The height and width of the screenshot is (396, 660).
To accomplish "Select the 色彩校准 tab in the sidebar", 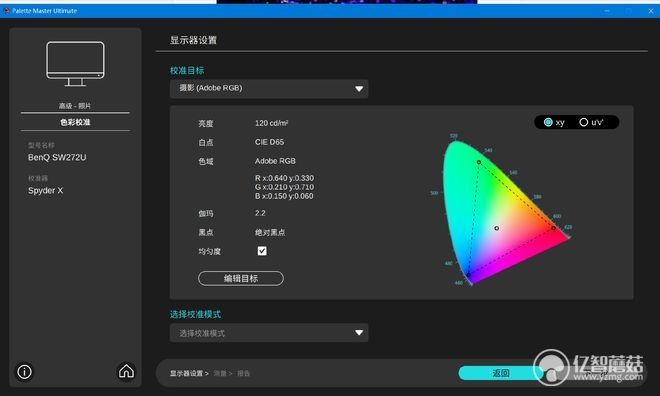I will coord(75,122).
